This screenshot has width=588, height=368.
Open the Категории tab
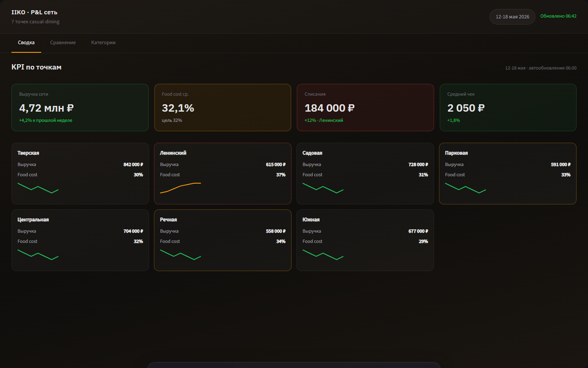point(103,43)
